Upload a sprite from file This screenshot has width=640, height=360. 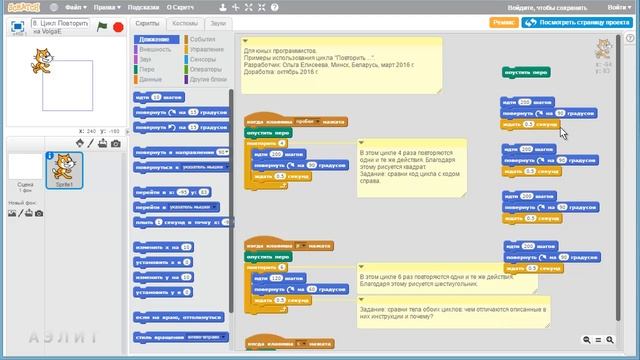tap(102, 143)
